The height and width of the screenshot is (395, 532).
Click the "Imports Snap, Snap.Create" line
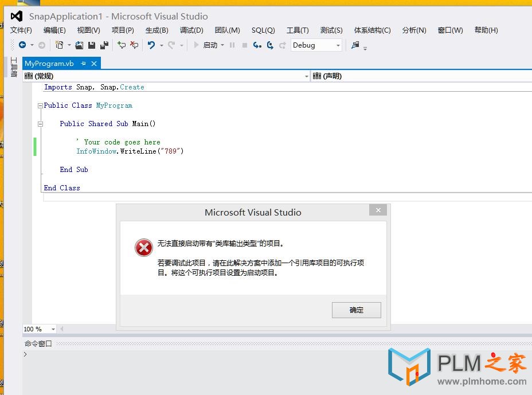[x=94, y=87]
